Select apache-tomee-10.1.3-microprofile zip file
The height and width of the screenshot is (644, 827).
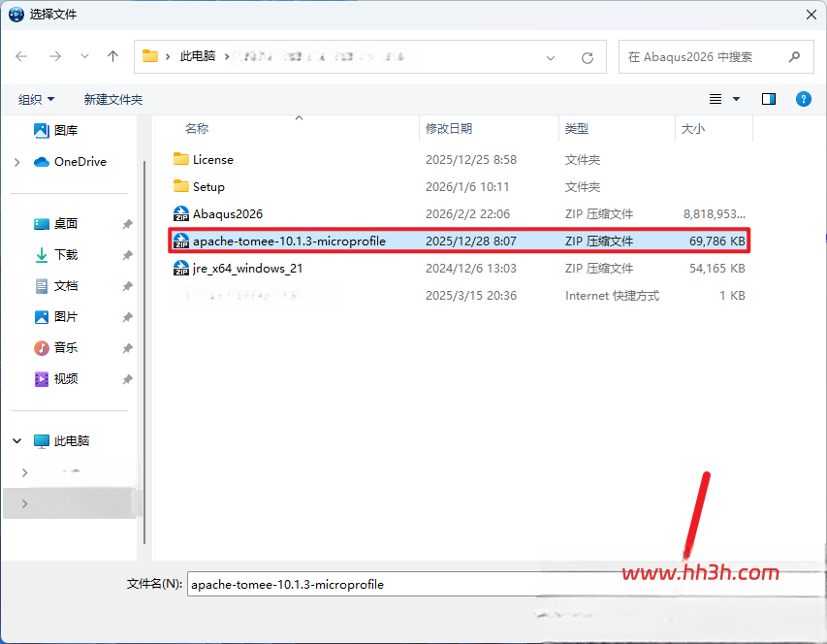pos(459,241)
